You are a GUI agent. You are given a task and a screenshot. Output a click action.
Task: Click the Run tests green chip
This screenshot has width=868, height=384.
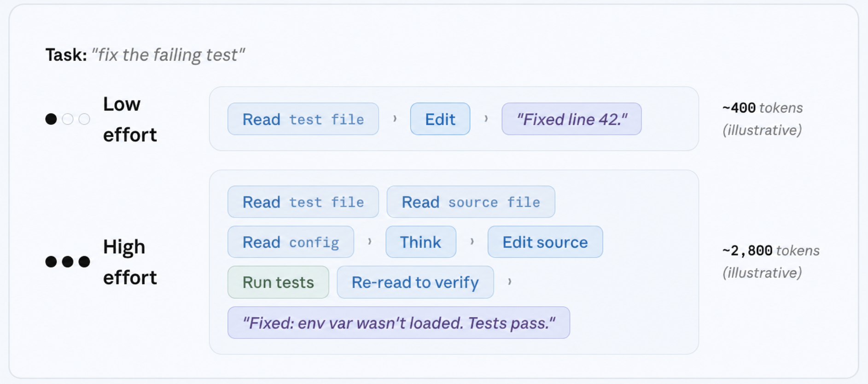click(278, 282)
